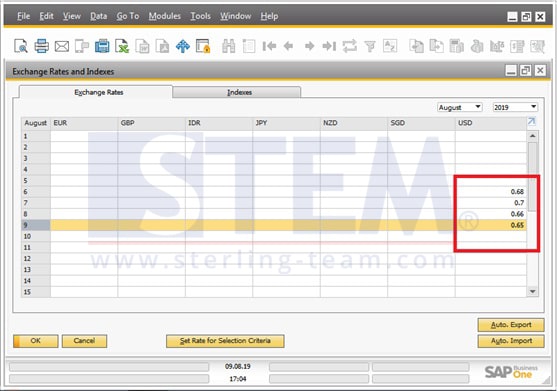Click the GBP column header
The image size is (557, 391).
151,123
